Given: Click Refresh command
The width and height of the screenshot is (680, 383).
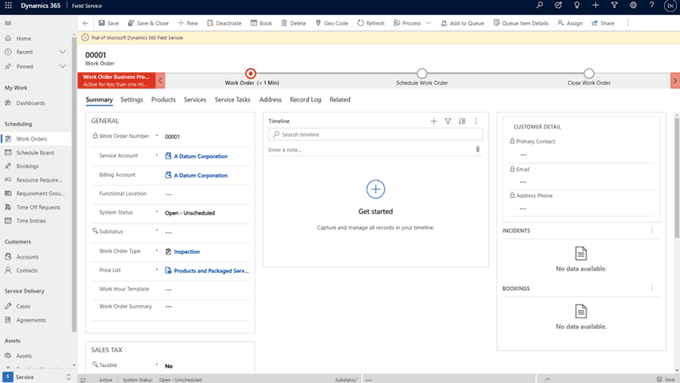Looking at the screenshot, I should [x=371, y=23].
